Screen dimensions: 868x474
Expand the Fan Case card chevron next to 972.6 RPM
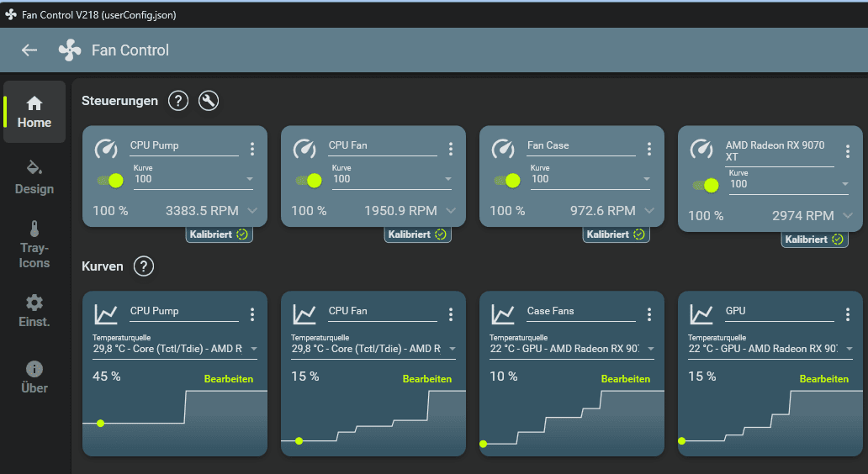(649, 211)
